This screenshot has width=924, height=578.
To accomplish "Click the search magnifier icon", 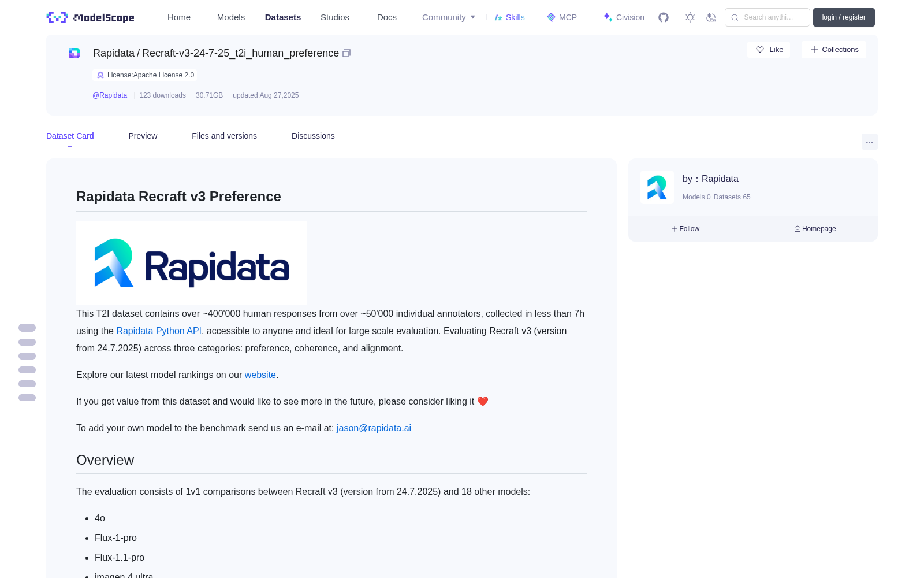I will pos(735,17).
